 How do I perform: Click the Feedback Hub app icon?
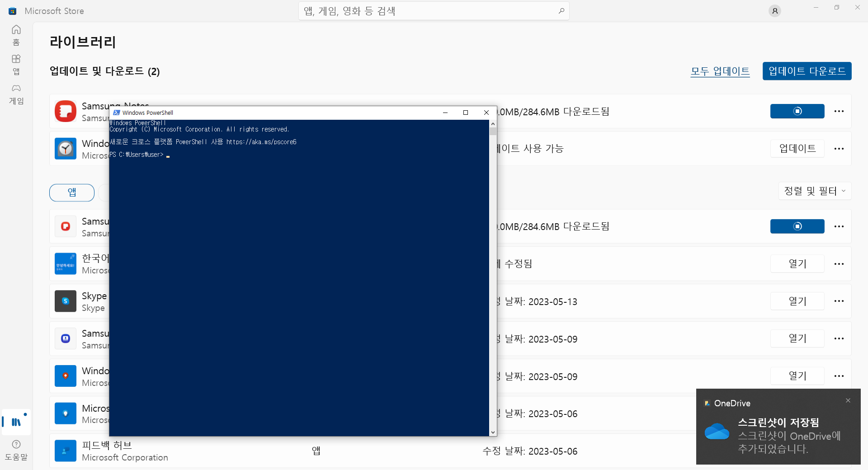pos(66,451)
